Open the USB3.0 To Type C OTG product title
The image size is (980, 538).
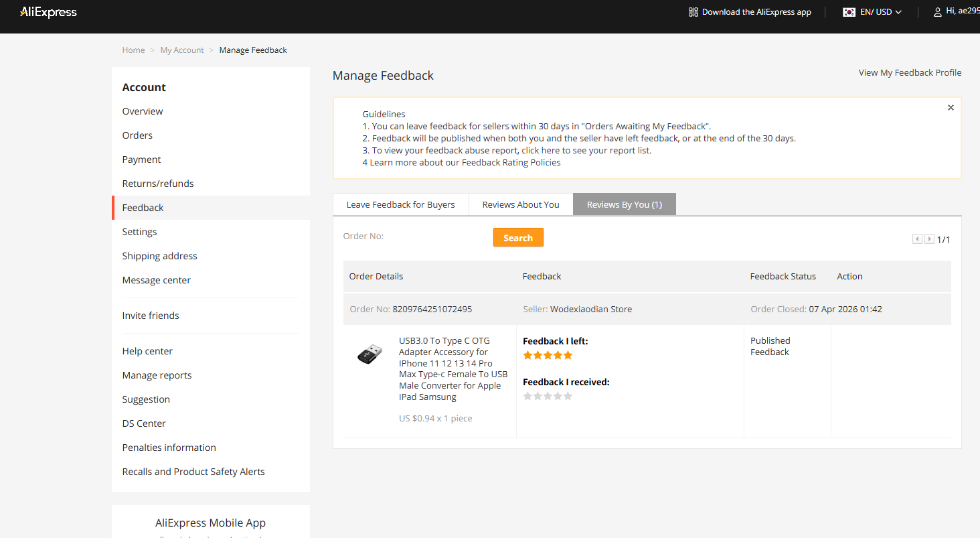click(453, 368)
